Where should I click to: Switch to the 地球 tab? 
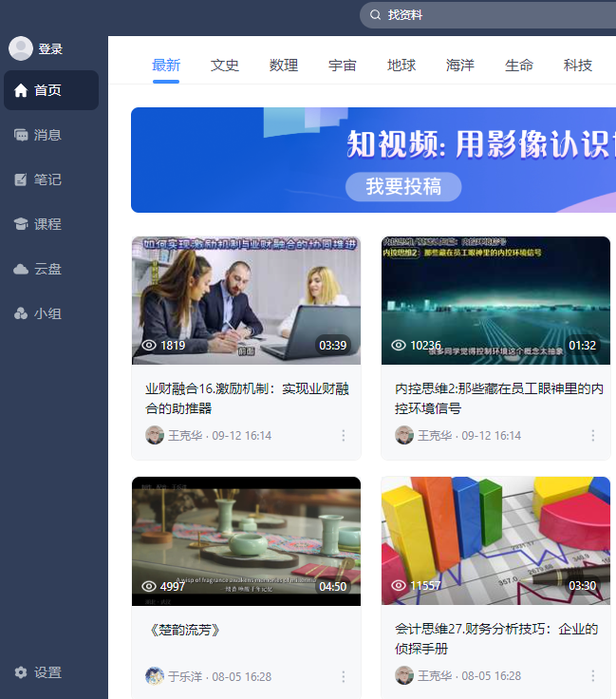(401, 66)
